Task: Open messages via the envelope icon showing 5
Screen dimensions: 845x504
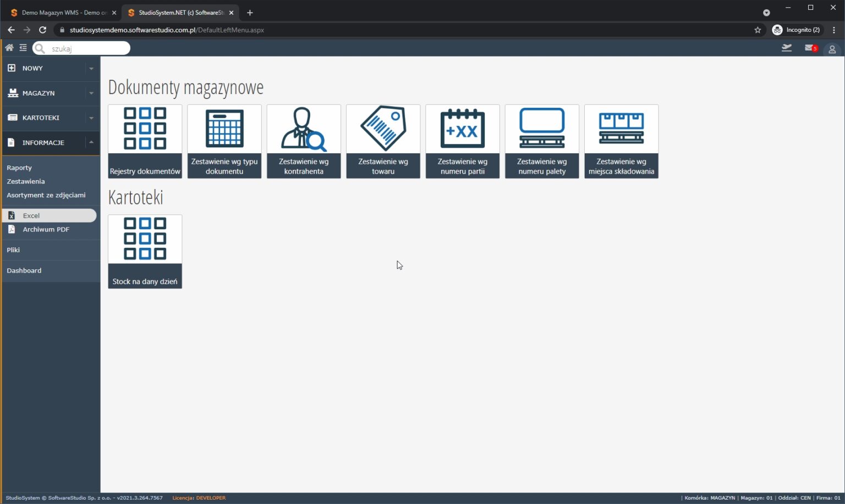Action: 809,48
